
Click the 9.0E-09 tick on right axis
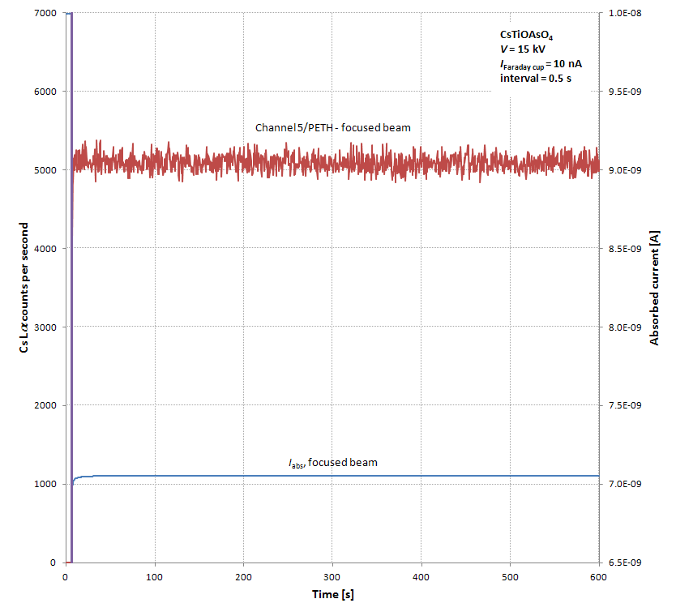[x=624, y=170]
